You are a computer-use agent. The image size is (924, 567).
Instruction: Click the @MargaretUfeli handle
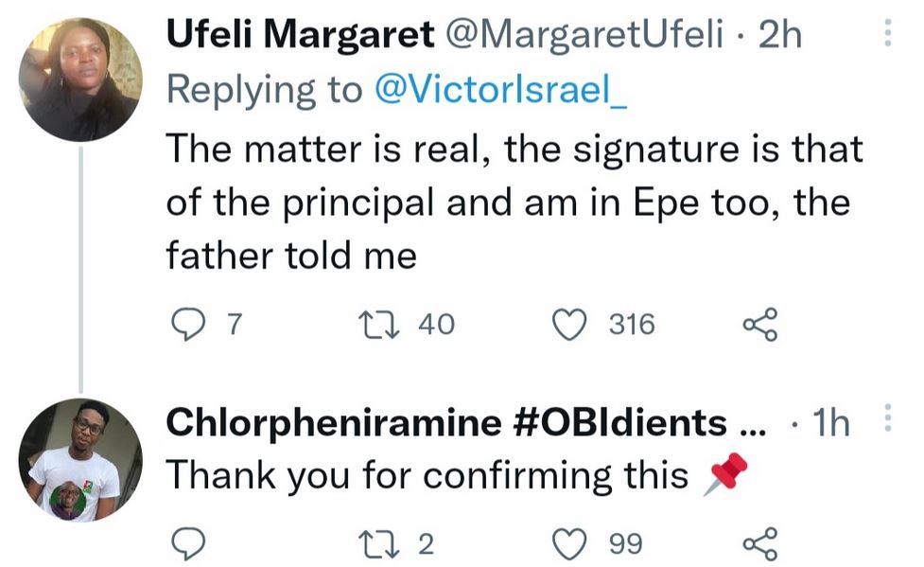tap(583, 36)
